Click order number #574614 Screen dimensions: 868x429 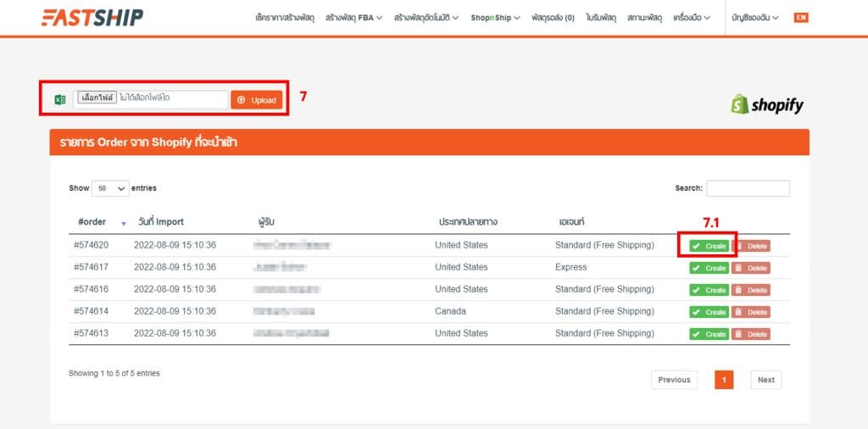coord(92,312)
